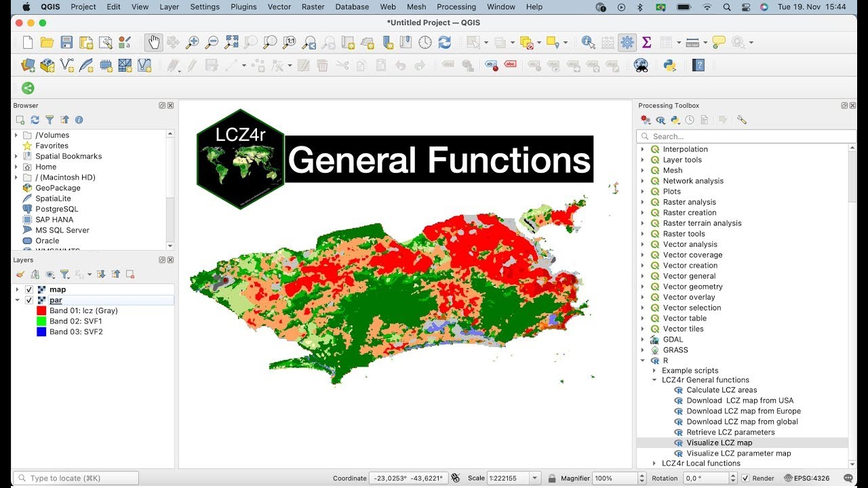Toggle the Render checkbox
The image size is (868, 488).
pyautogui.click(x=745, y=479)
